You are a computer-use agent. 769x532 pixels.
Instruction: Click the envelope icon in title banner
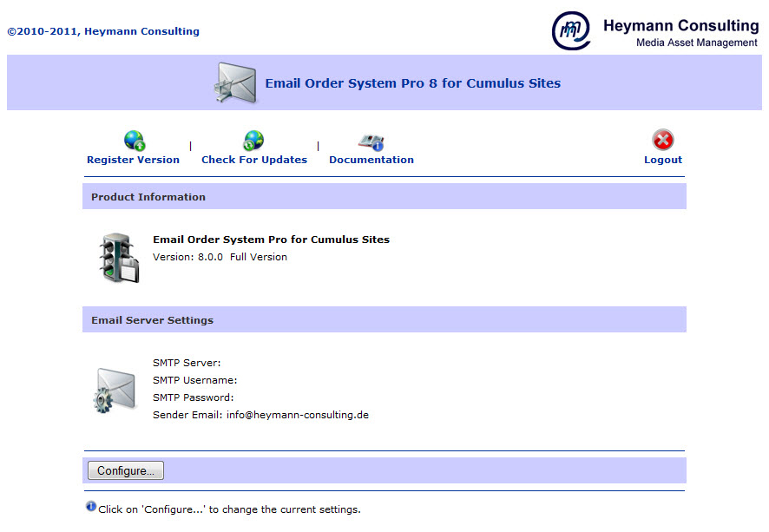[x=235, y=82]
